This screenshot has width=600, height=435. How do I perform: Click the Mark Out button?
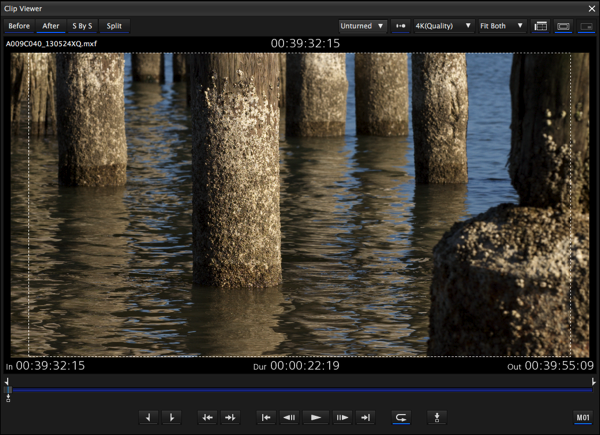click(x=172, y=417)
